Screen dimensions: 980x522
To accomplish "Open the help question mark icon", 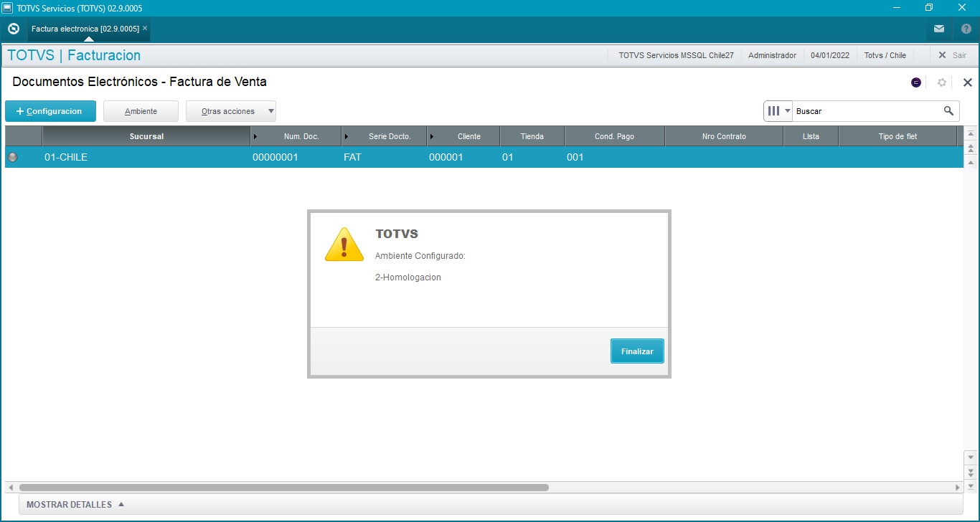I will pyautogui.click(x=966, y=29).
